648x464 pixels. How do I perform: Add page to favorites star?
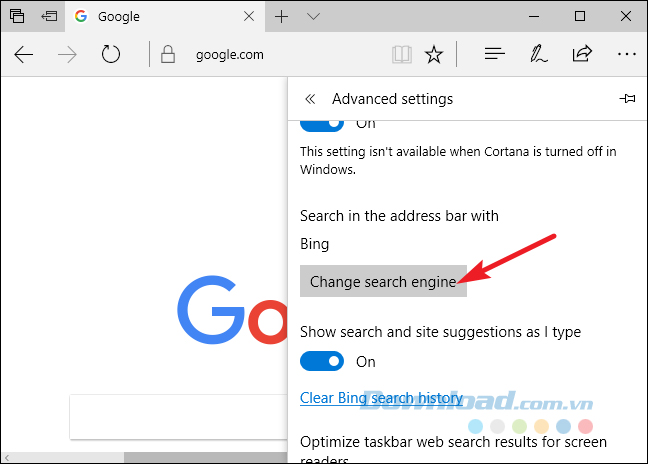tap(434, 54)
